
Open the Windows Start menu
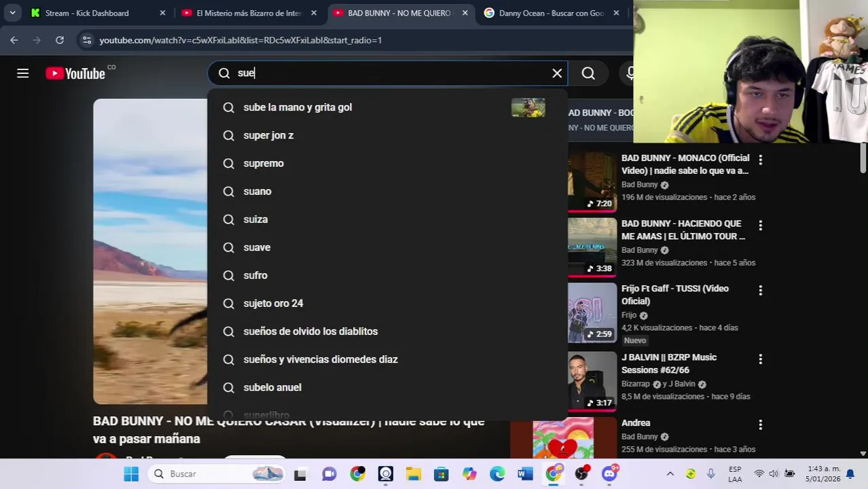(x=131, y=474)
